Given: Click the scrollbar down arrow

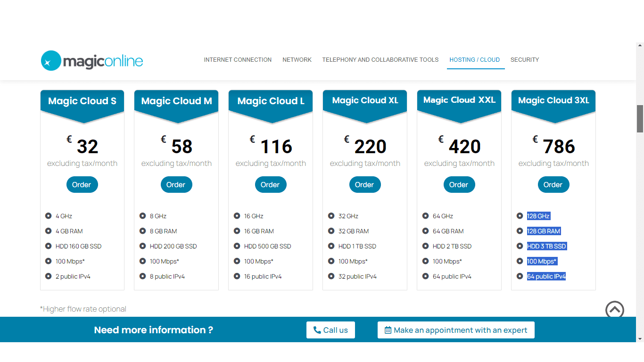Looking at the screenshot, I should click(x=640, y=338).
